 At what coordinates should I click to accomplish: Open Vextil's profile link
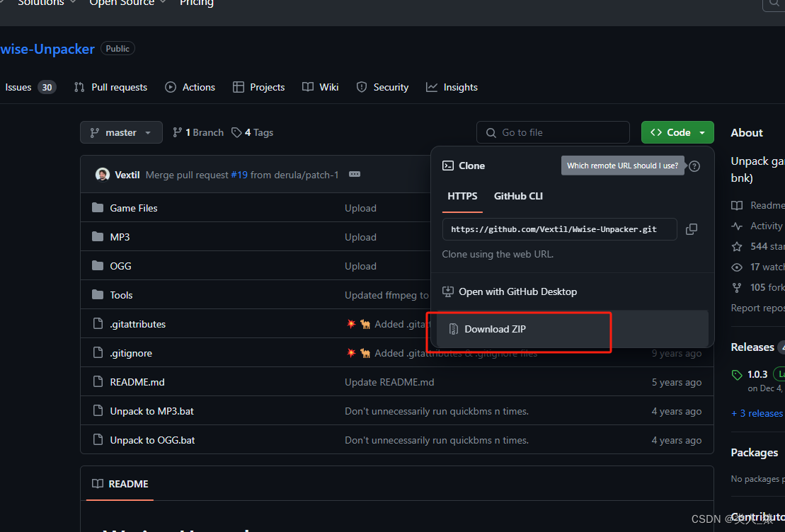point(127,175)
